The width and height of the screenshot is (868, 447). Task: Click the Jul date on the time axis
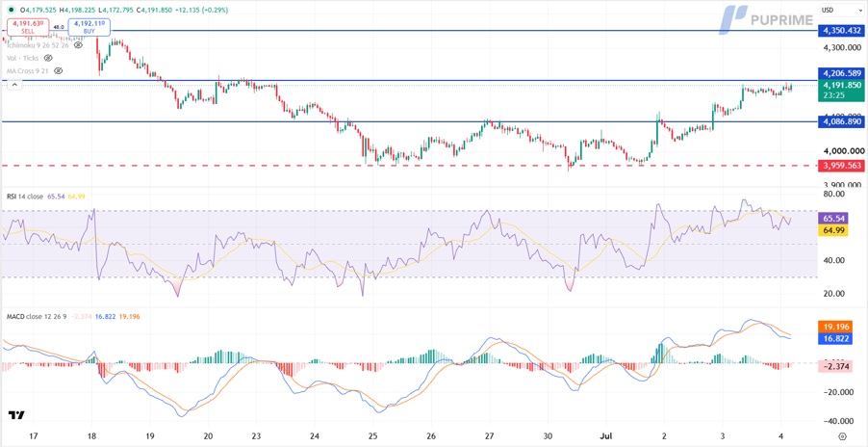tap(606, 436)
